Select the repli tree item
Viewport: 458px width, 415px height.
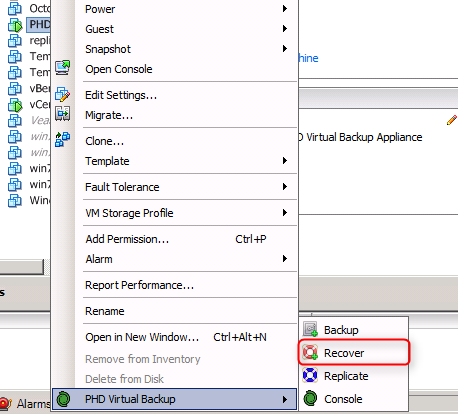[40, 41]
